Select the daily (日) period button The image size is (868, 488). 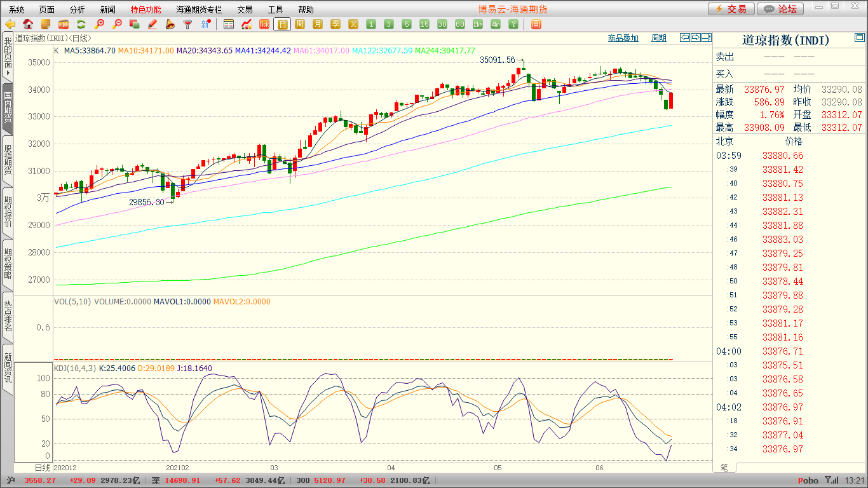coord(282,24)
